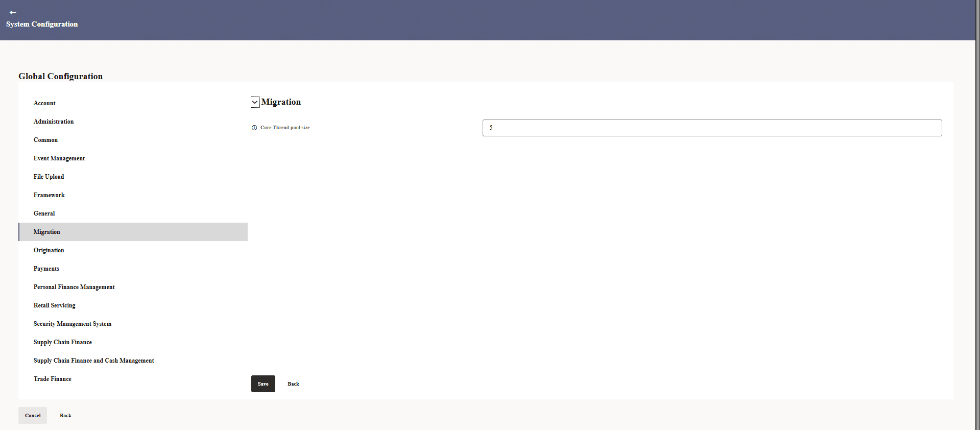Click the dark Save button
Screen dimensions: 980x430
click(x=263, y=384)
